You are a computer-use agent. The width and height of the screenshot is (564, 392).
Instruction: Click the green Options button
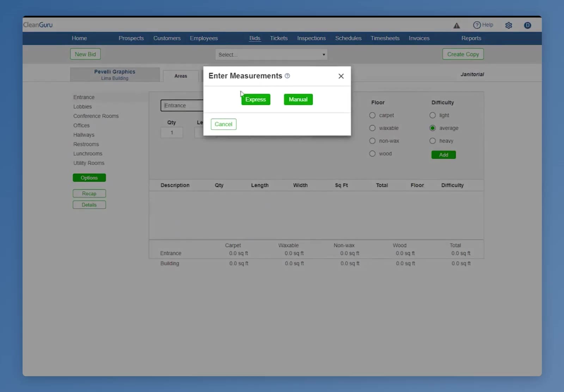pyautogui.click(x=89, y=178)
